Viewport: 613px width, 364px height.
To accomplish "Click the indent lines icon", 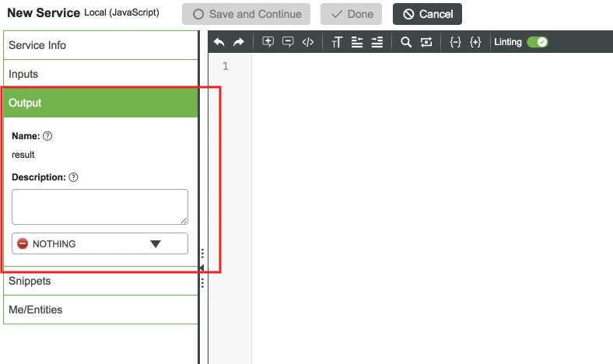I will point(377,42).
